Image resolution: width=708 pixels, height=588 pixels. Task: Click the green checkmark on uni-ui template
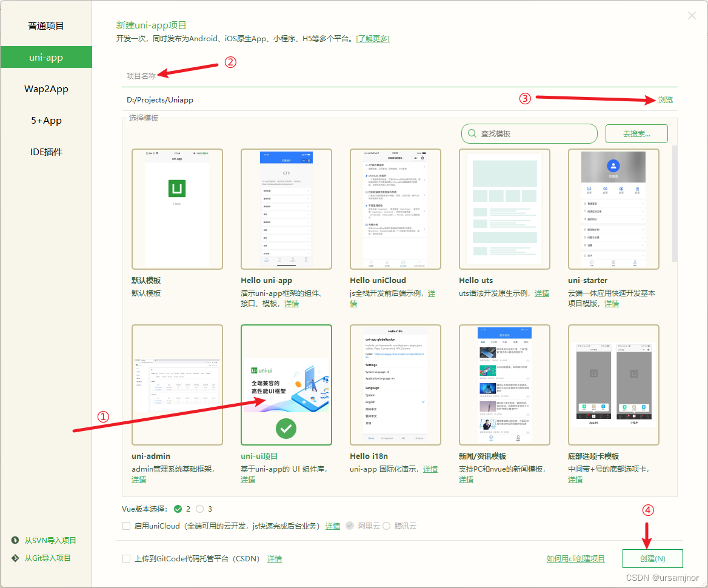[x=286, y=429]
